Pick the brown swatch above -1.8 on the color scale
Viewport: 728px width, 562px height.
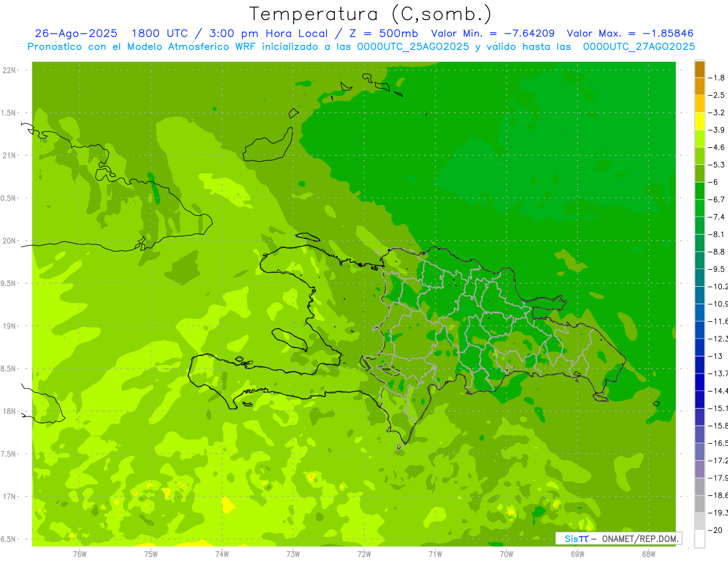(x=699, y=69)
